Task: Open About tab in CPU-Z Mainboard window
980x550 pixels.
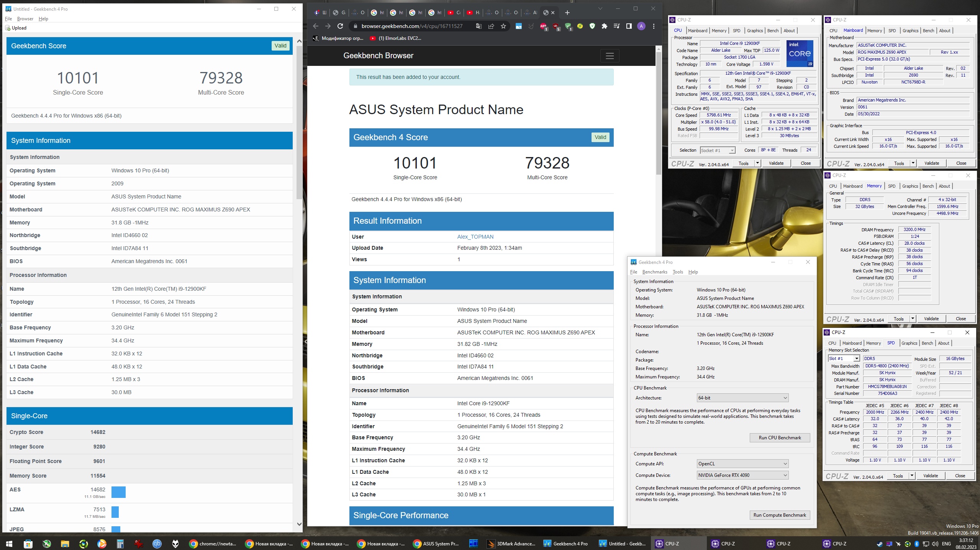Action: pyautogui.click(x=944, y=31)
